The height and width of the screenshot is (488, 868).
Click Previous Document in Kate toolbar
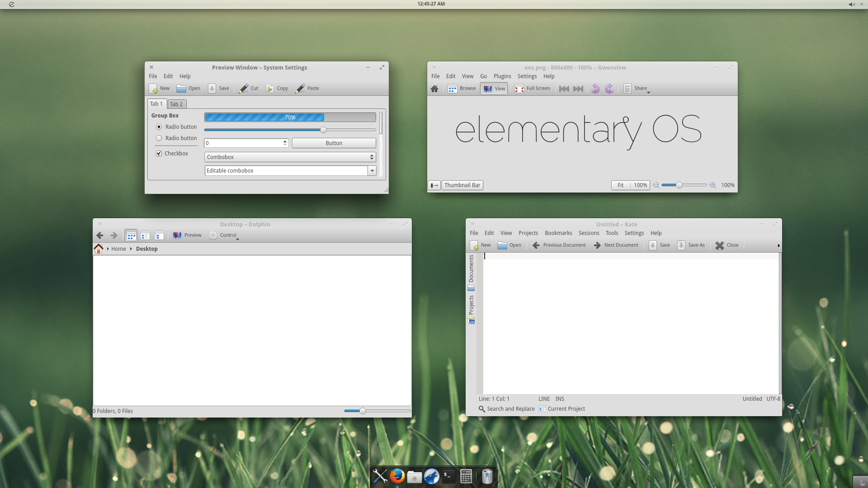[x=559, y=245]
